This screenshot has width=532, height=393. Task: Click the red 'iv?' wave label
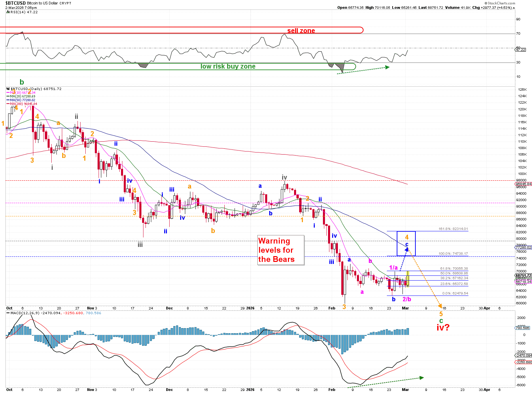pyautogui.click(x=443, y=328)
